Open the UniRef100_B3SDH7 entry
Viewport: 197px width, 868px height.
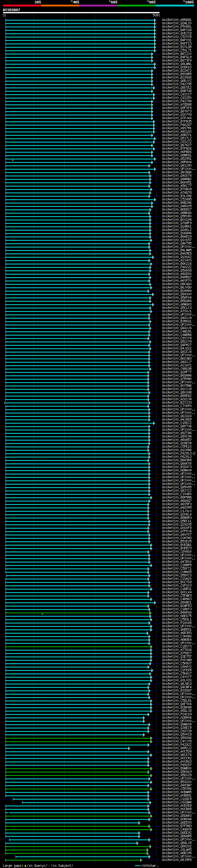[x=176, y=690]
